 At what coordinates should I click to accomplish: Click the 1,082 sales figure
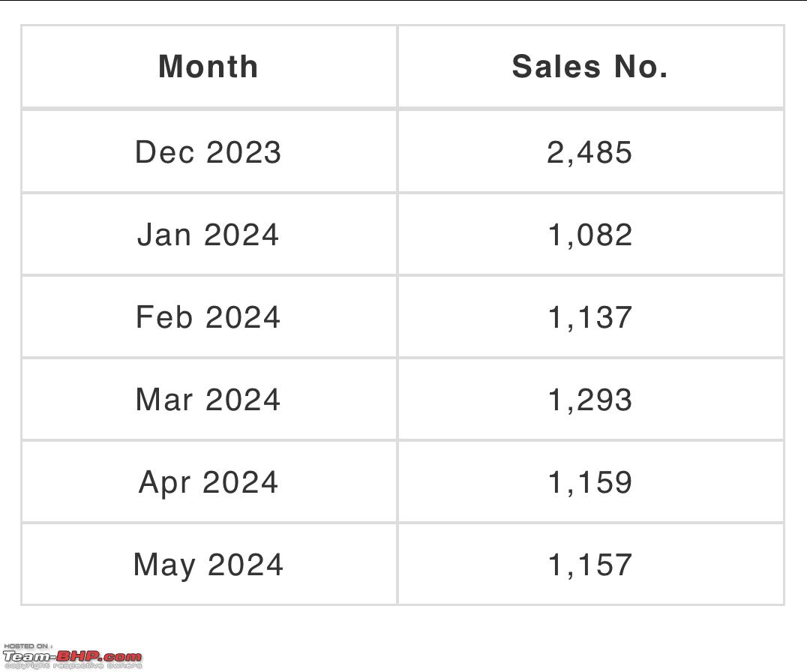click(x=589, y=235)
